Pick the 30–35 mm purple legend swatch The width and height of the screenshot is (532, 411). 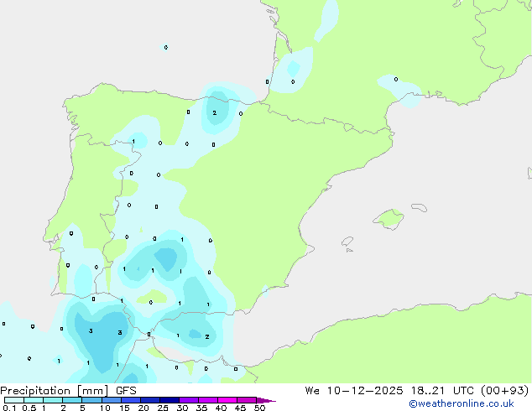click(189, 400)
